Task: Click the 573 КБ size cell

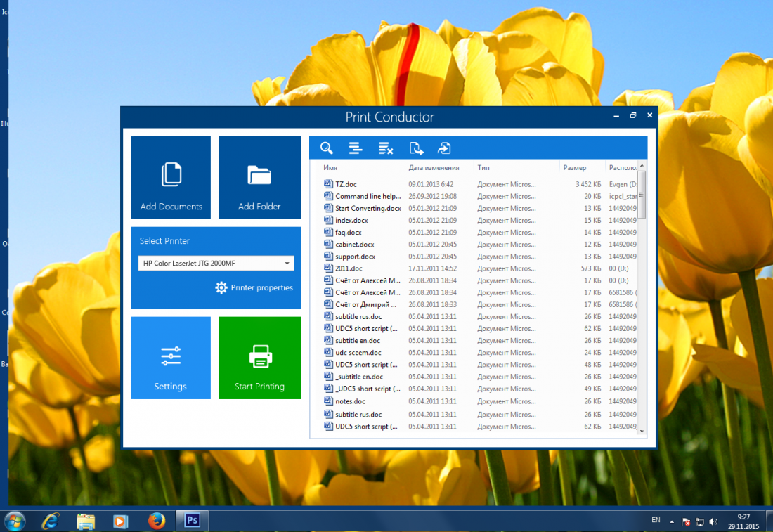Action: (590, 268)
